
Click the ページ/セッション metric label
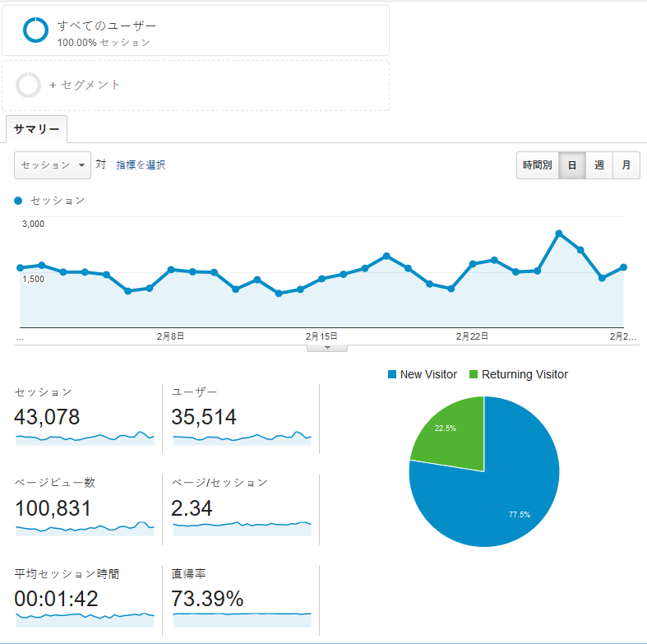tap(220, 483)
